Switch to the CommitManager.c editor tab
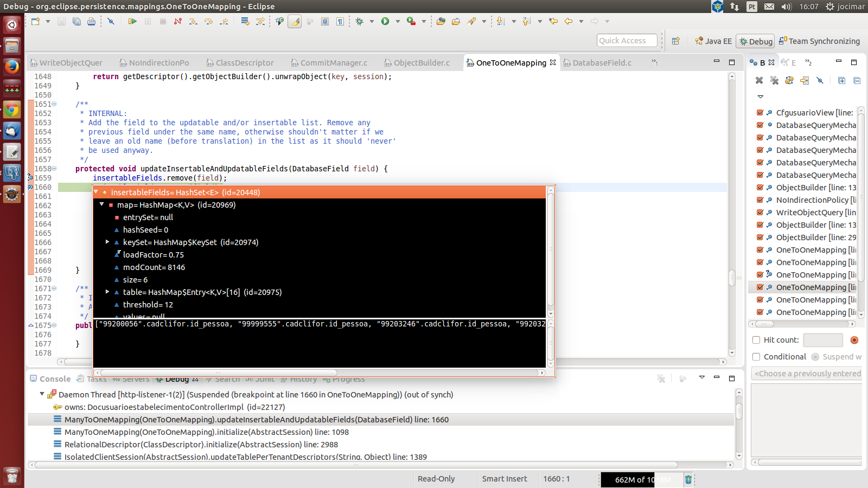The height and width of the screenshot is (488, 868). pyautogui.click(x=329, y=63)
